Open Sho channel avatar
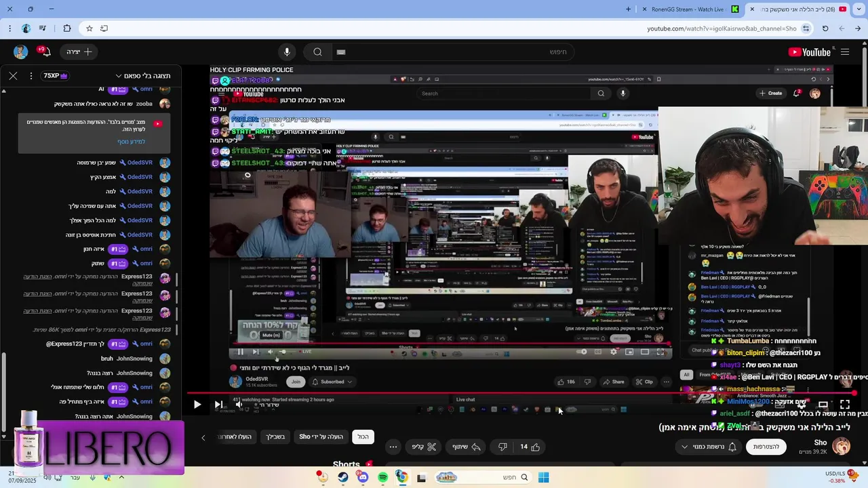The image size is (868, 488). pos(841,446)
